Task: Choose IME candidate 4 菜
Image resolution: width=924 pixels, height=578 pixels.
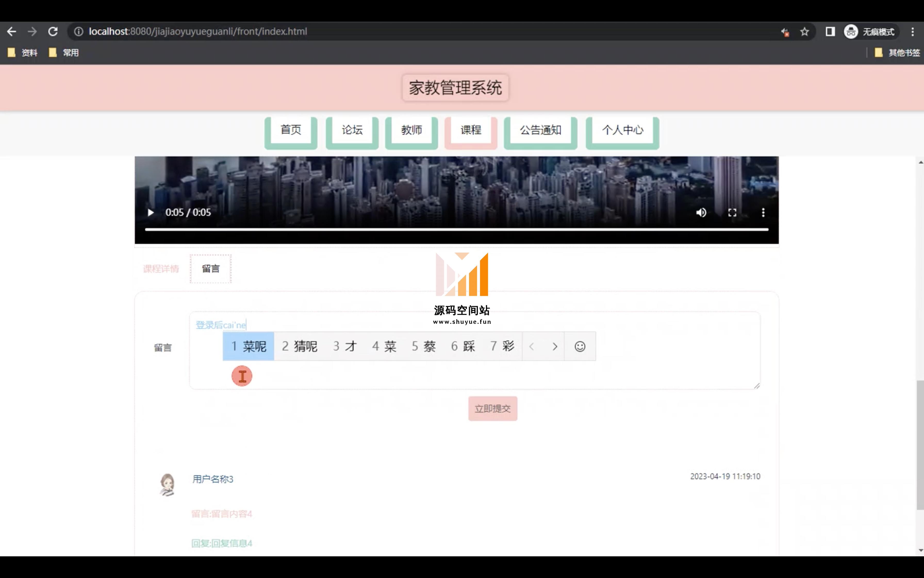Action: (384, 346)
